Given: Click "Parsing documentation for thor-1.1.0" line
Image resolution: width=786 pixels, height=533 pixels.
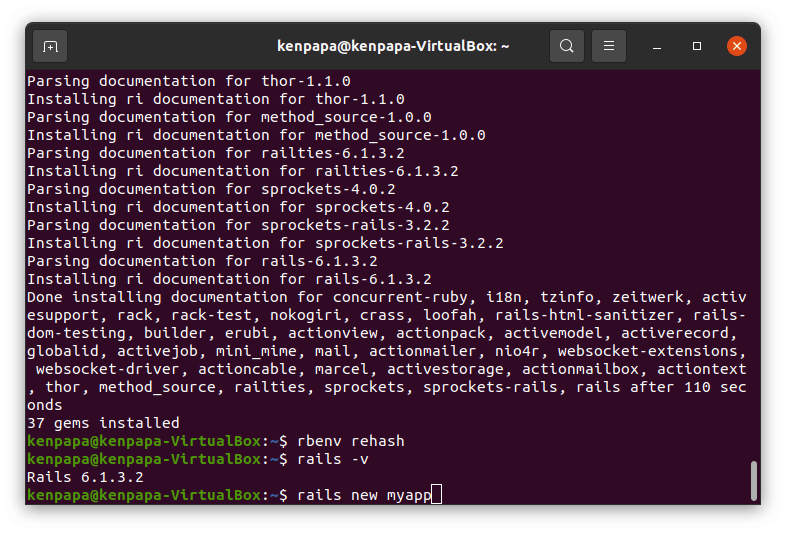Looking at the screenshot, I should tap(188, 81).
